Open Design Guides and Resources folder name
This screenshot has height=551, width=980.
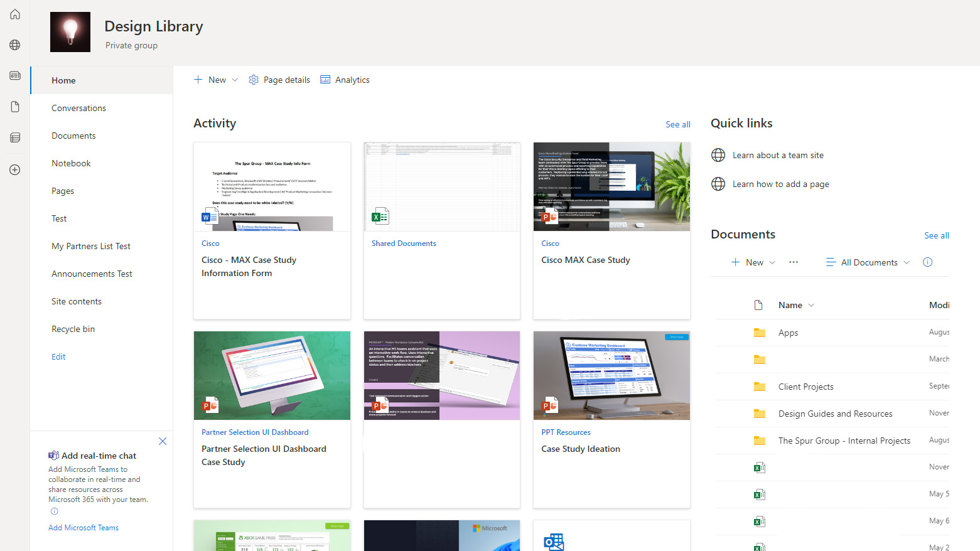coord(835,414)
